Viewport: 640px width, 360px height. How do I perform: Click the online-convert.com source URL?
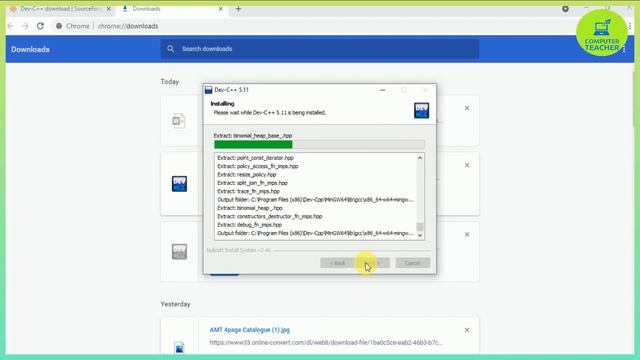[326, 342]
